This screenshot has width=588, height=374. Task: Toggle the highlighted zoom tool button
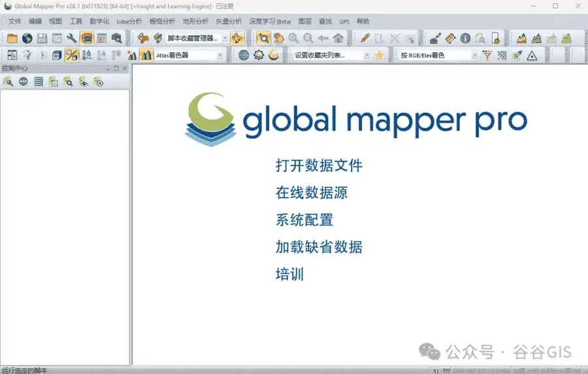point(264,38)
